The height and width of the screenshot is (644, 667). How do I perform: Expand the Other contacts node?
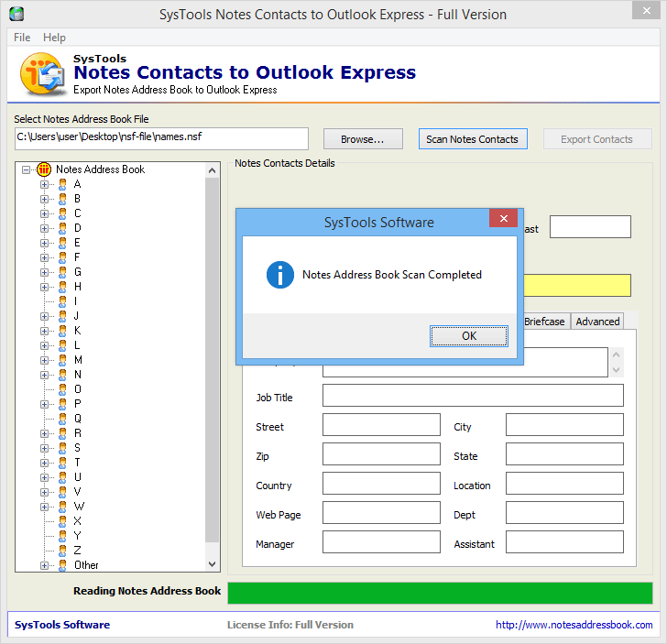tap(44, 565)
